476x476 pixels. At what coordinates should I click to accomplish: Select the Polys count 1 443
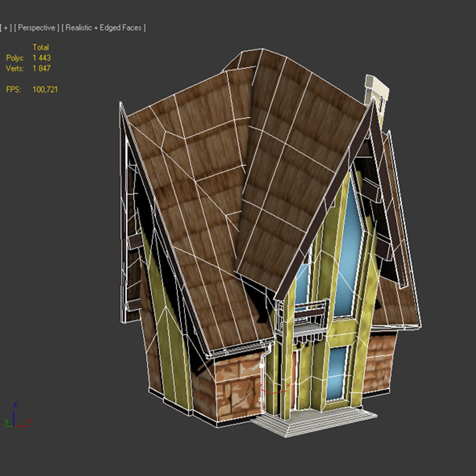point(41,58)
